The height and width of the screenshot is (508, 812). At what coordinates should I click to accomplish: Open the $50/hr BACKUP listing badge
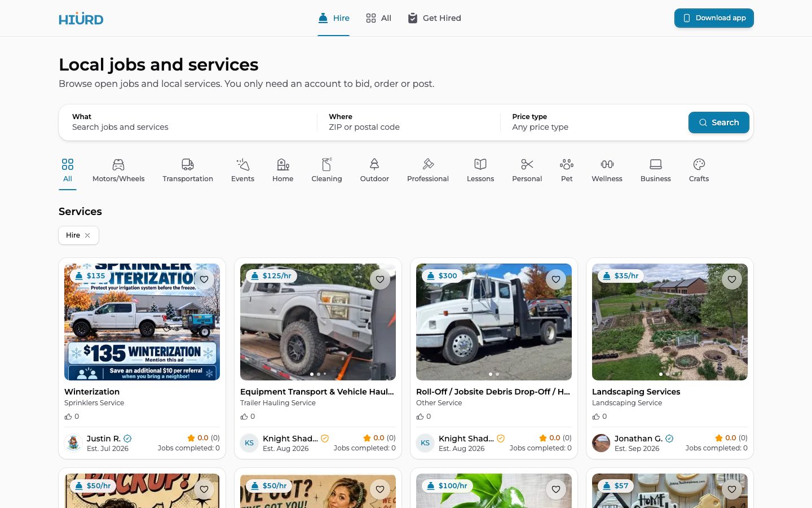[93, 486]
